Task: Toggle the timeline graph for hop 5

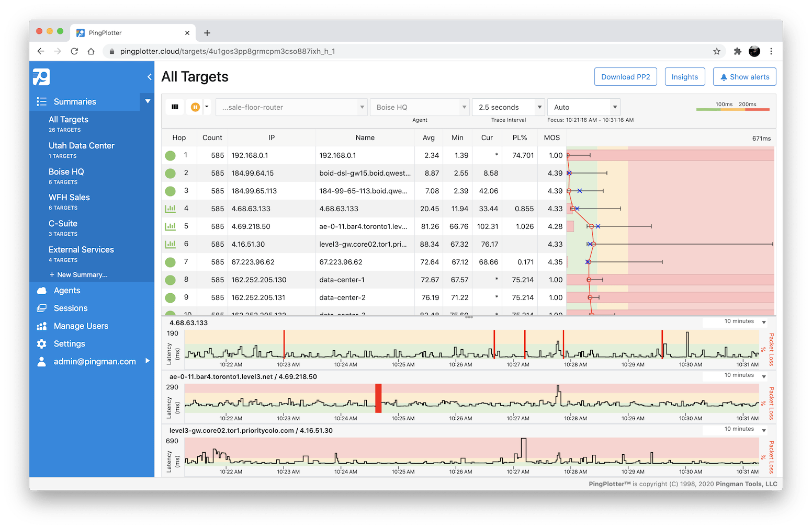Action: (x=170, y=226)
